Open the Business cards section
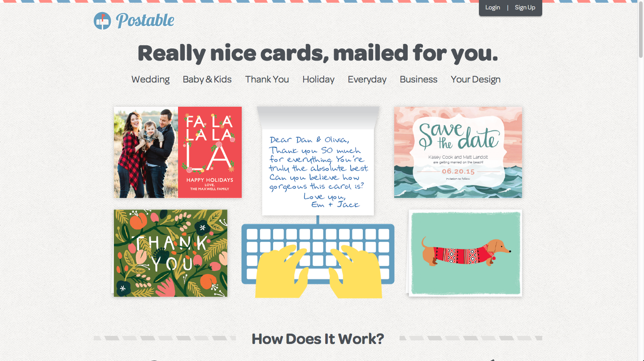Image resolution: width=644 pixels, height=361 pixels. tap(418, 79)
